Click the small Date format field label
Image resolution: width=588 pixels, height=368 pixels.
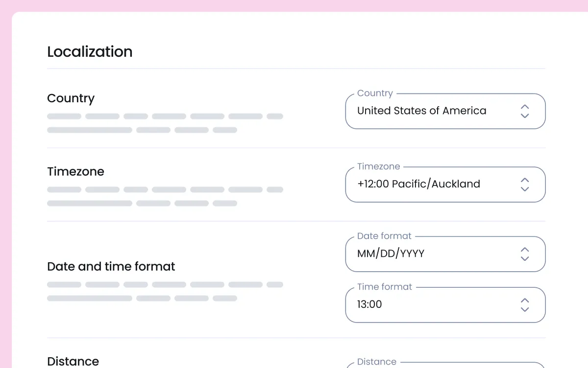(x=384, y=236)
